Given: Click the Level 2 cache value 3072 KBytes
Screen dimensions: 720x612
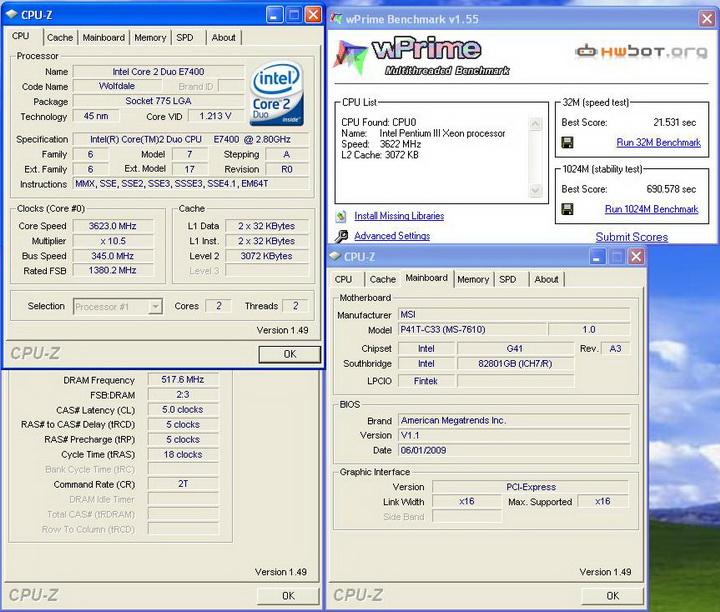Looking at the screenshot, I should 266,256.
